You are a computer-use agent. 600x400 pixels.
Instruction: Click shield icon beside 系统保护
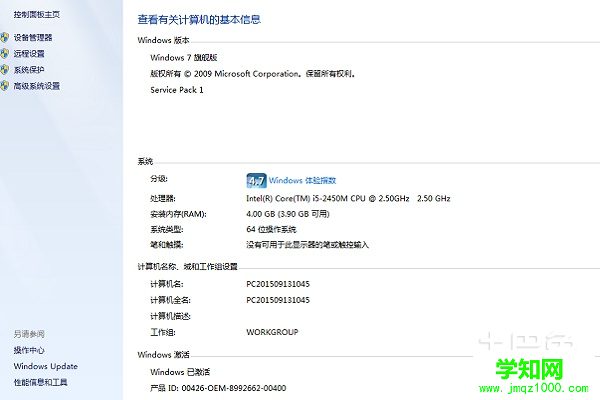pos(4,69)
